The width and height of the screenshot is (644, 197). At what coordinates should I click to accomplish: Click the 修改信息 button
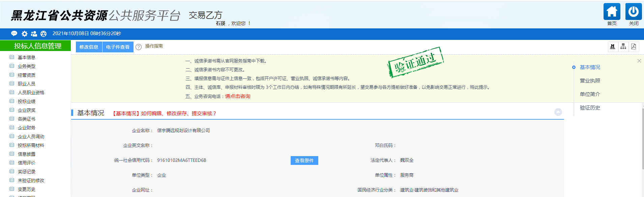click(x=89, y=47)
